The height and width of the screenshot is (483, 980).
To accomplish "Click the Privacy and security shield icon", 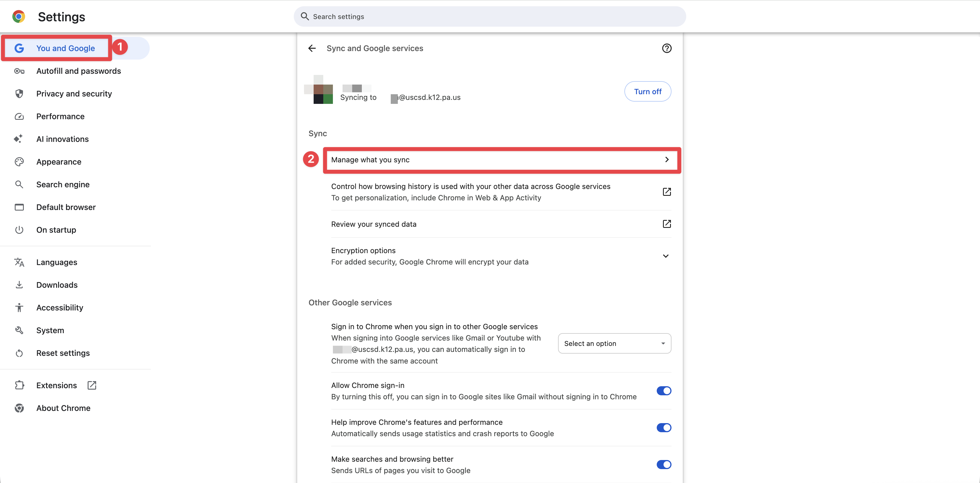I will pos(19,94).
